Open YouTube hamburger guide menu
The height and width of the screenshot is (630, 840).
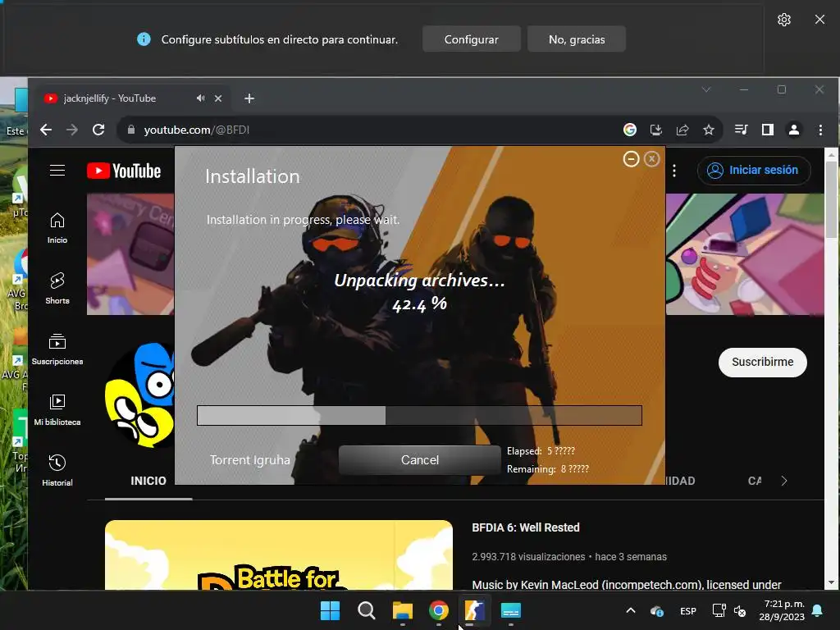coord(57,171)
